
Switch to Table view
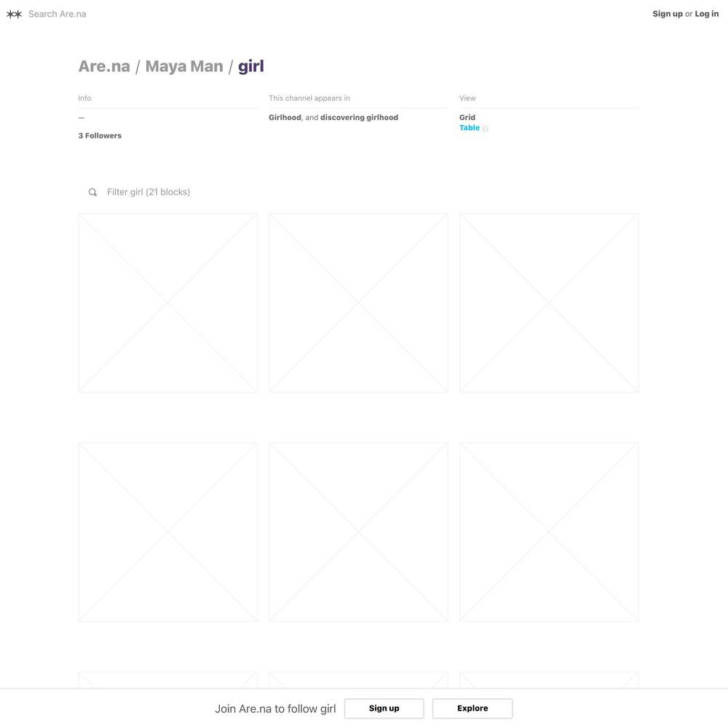point(470,127)
